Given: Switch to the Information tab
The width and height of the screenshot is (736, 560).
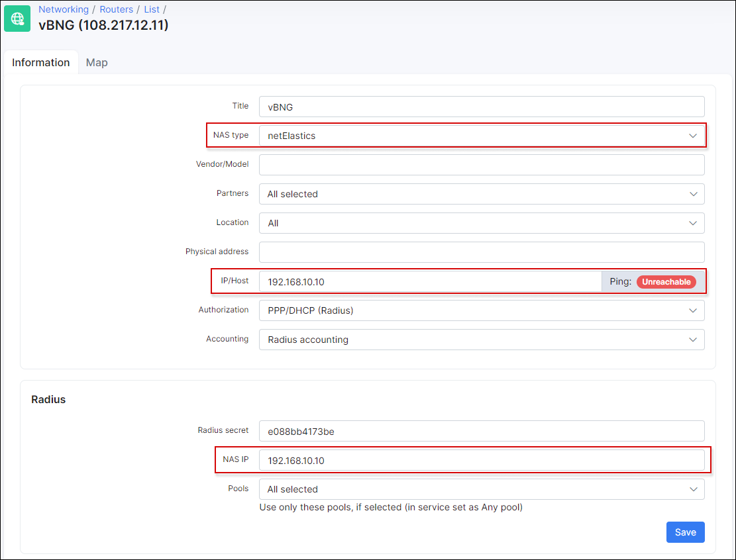Looking at the screenshot, I should [41, 62].
